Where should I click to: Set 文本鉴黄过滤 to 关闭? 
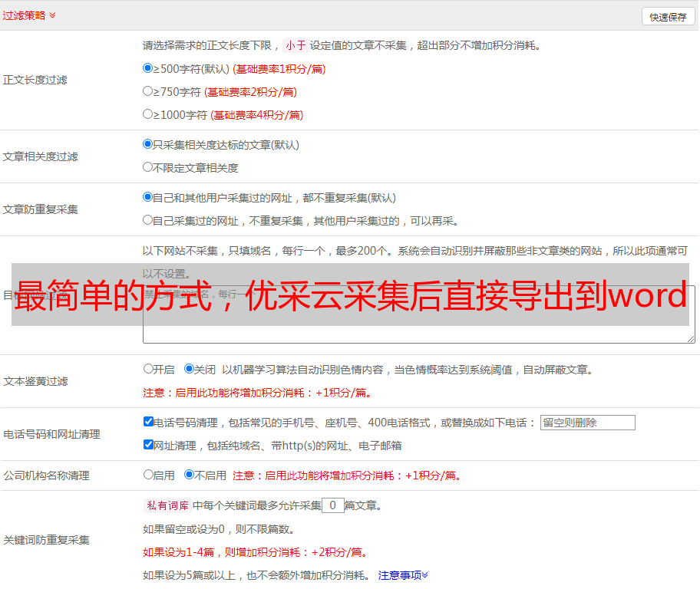point(189,369)
